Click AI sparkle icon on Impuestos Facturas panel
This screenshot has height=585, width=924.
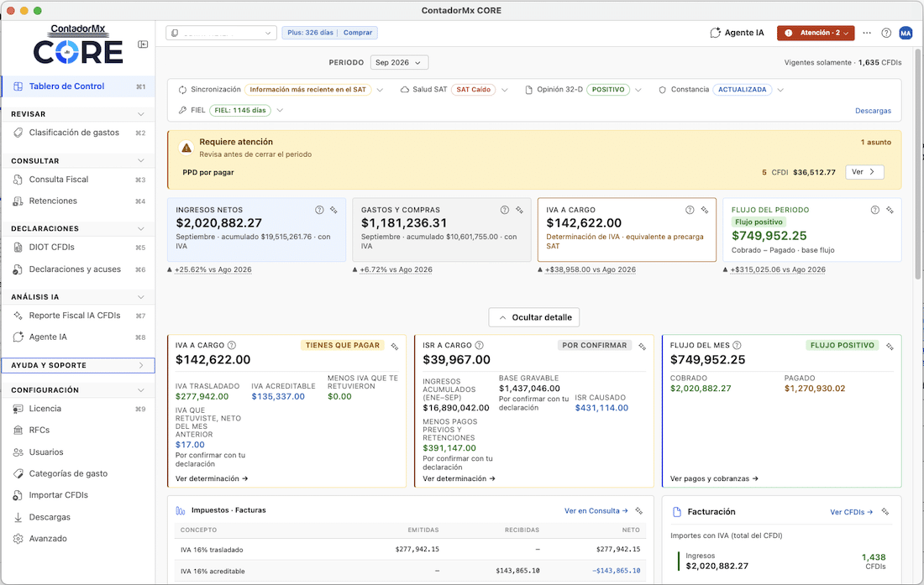pyautogui.click(x=638, y=511)
